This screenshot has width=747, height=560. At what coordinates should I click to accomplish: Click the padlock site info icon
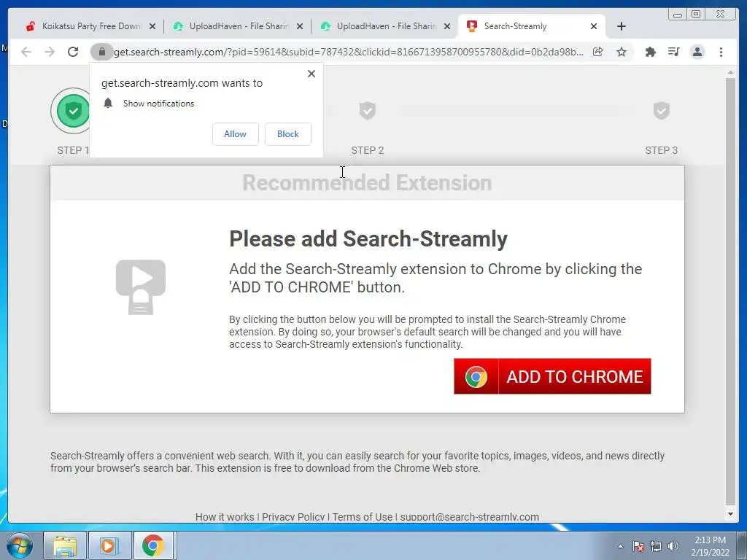click(101, 52)
